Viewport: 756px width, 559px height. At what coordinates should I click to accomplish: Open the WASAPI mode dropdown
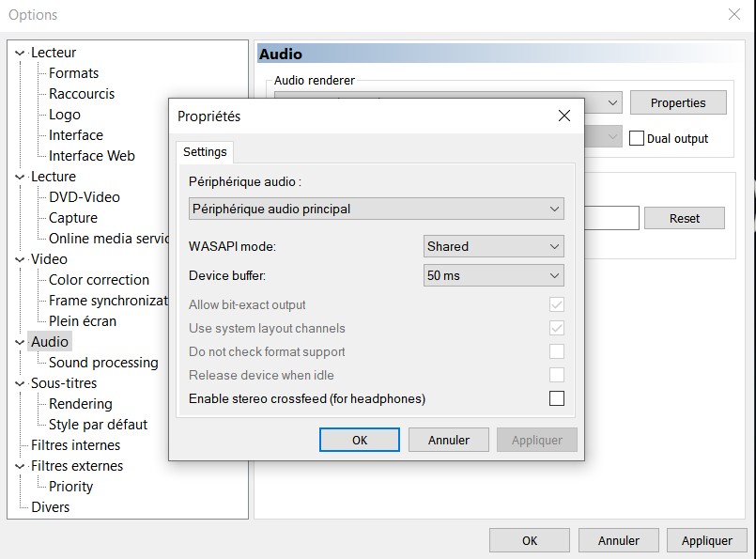[493, 246]
